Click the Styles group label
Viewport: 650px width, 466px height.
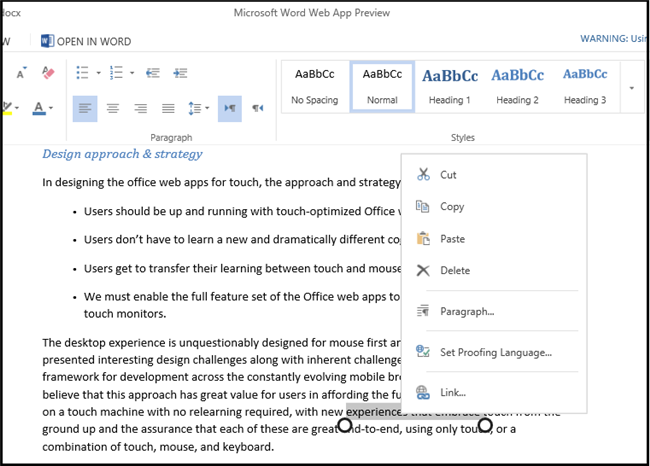point(463,137)
